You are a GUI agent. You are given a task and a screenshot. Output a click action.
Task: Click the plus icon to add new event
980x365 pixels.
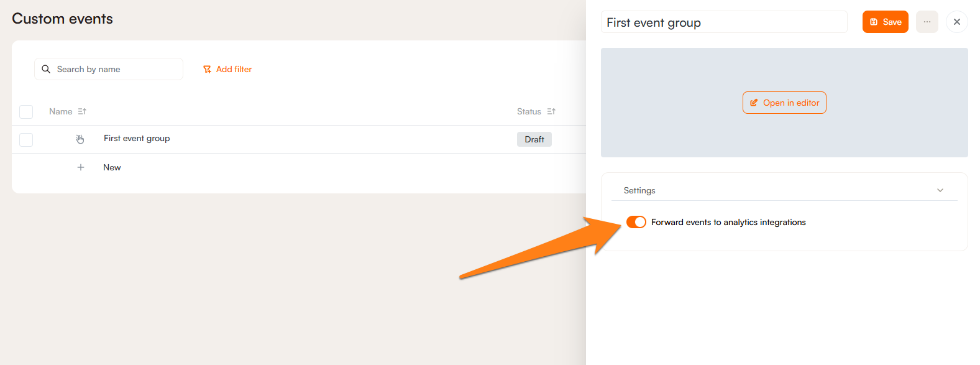(81, 167)
